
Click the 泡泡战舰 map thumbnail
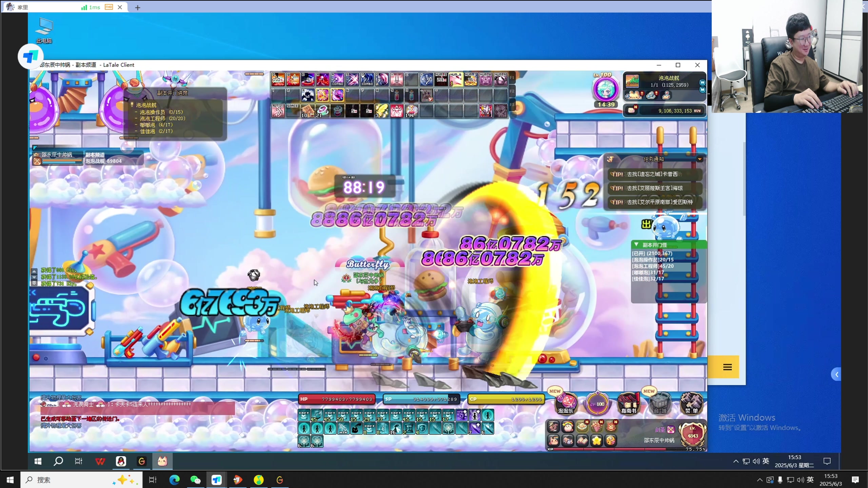pos(632,81)
